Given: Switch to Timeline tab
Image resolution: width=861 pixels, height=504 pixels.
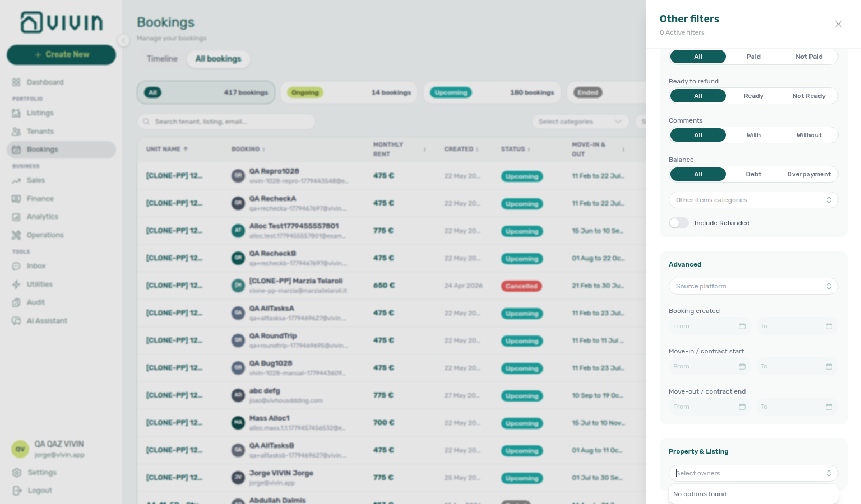Looking at the screenshot, I should 162,59.
